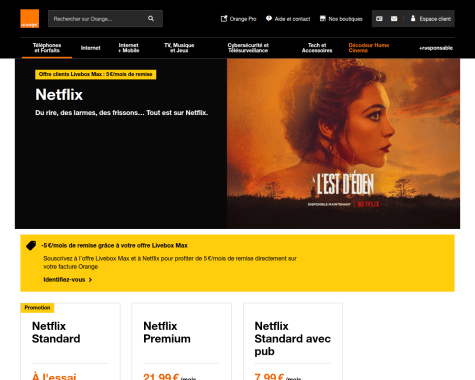This screenshot has width=475, height=380.
Task: Click the discount tag icon in yellow banner
Action: pos(31,246)
